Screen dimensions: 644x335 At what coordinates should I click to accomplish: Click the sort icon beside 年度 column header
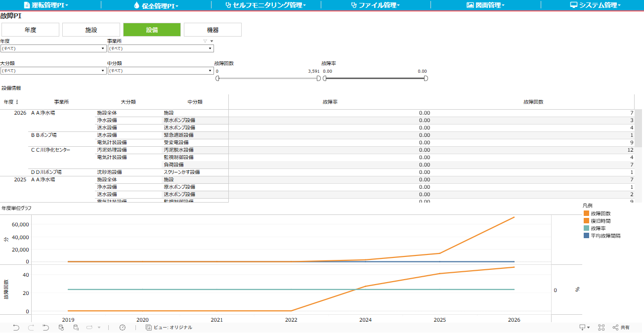(18, 102)
